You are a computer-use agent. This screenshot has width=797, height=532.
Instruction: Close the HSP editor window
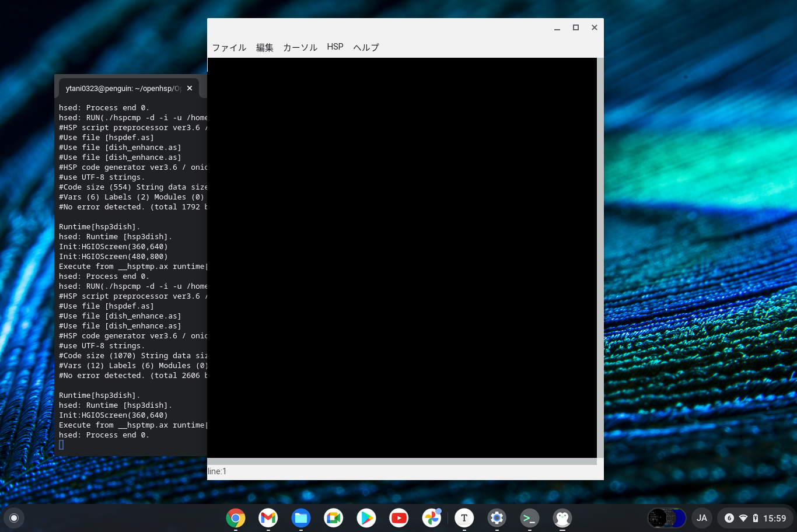click(x=595, y=27)
